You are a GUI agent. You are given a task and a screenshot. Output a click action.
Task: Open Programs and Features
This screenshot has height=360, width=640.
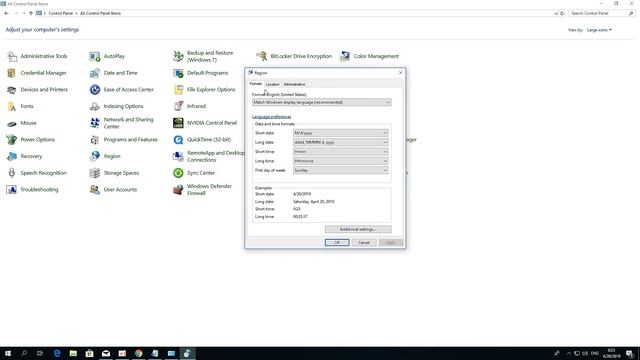[x=124, y=140]
